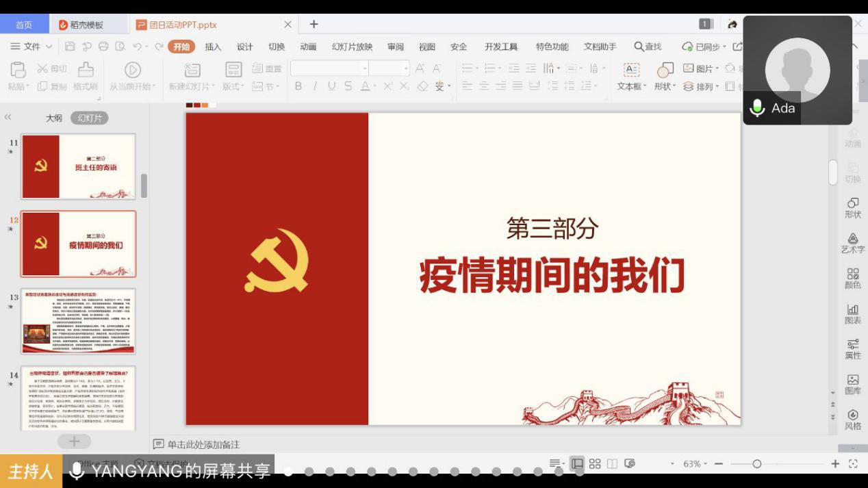Viewport: 868px width, 488px height.
Task: Open the 节 section dropdown
Action: [266, 86]
